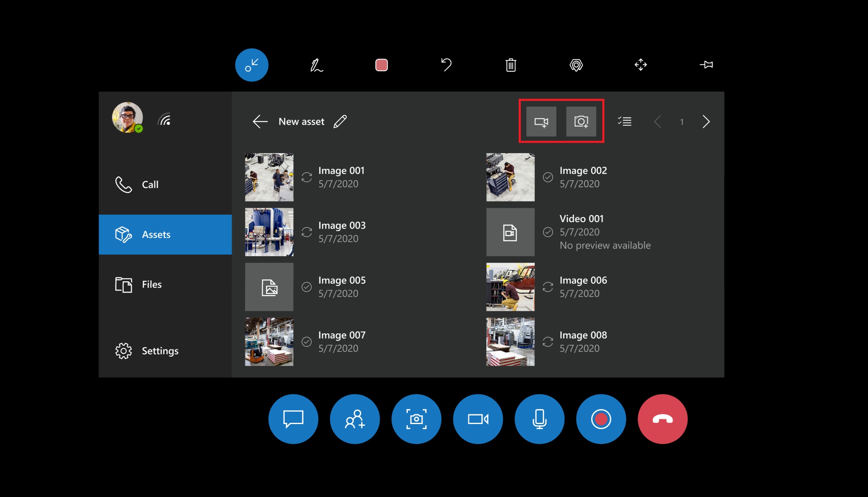Click the move/reposition tool
This screenshot has height=497, width=868.
coord(641,64)
